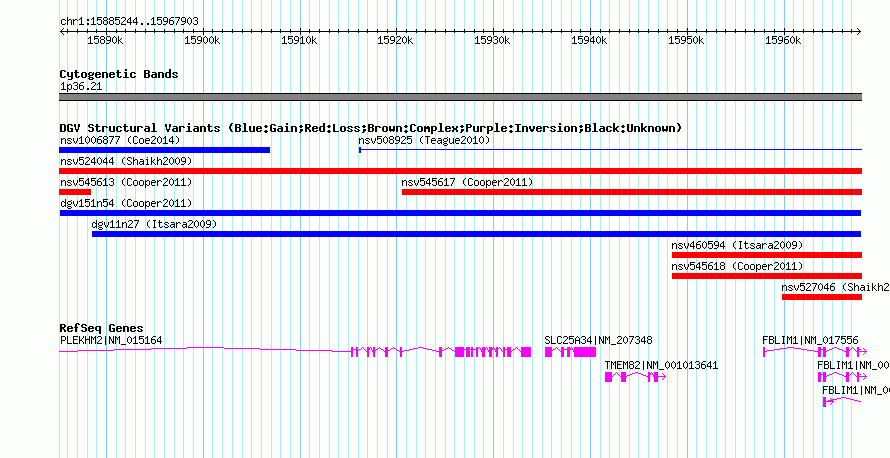The height and width of the screenshot is (458, 890).
Task: Click the 15950k ruler tick label
Action: pyautogui.click(x=687, y=40)
